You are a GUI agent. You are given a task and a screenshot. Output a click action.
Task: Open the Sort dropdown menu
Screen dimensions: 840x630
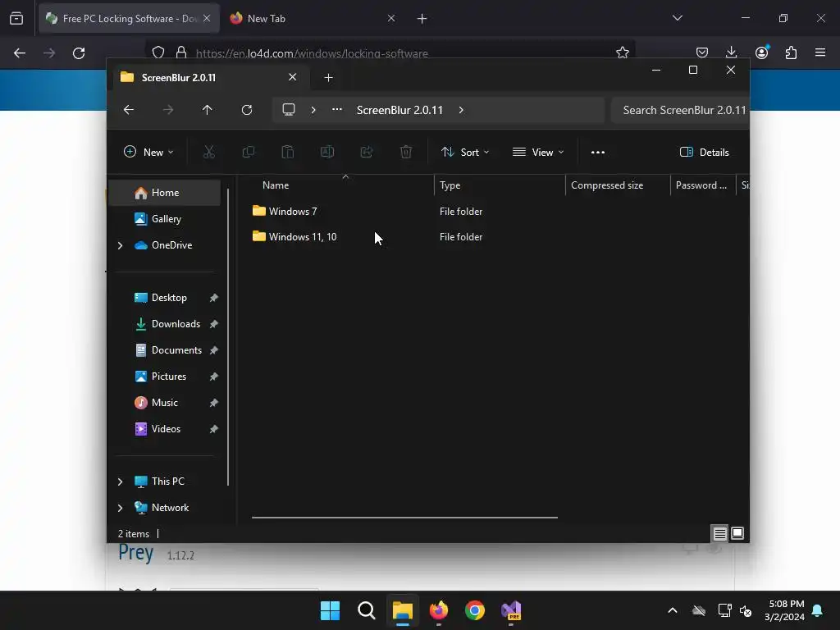click(x=465, y=152)
